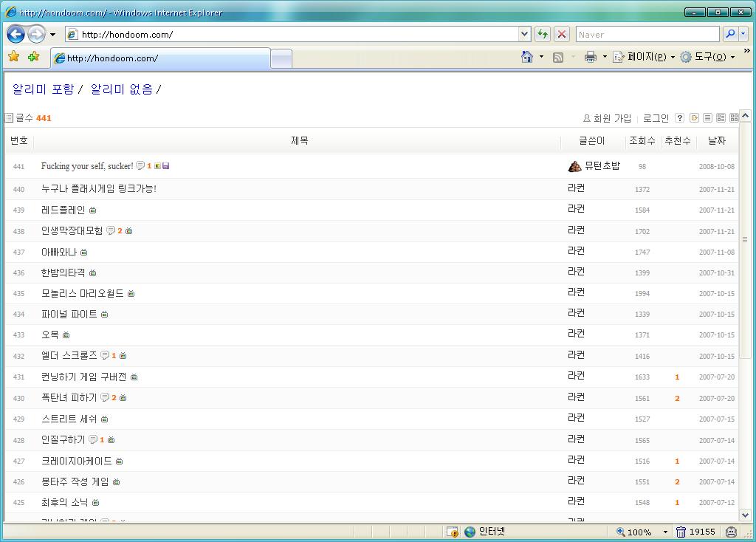Click the Add to Favorites star-plus icon

(x=33, y=57)
